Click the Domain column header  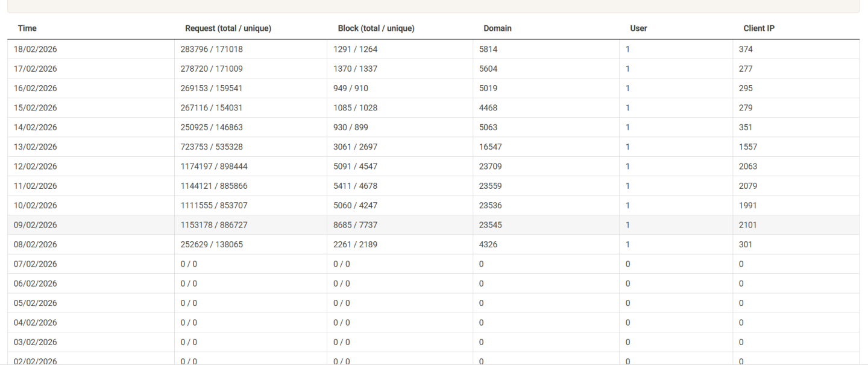[x=497, y=28]
